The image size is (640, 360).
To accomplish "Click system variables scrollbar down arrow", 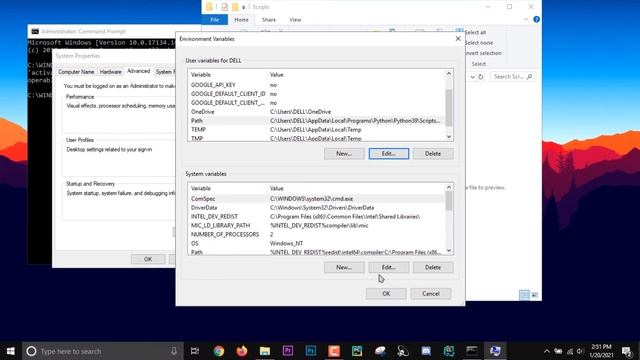I will coord(449,251).
